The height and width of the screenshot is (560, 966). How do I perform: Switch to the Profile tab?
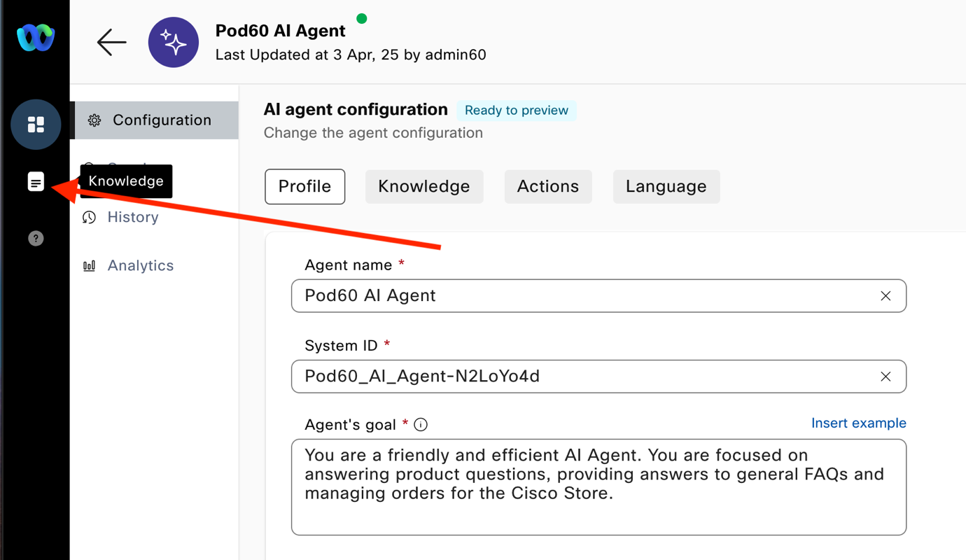point(304,187)
